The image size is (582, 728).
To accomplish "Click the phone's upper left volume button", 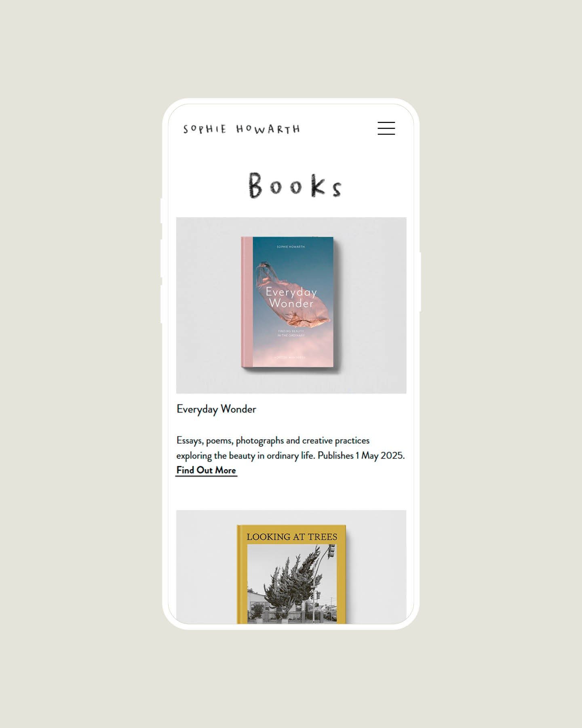I will click(x=162, y=258).
